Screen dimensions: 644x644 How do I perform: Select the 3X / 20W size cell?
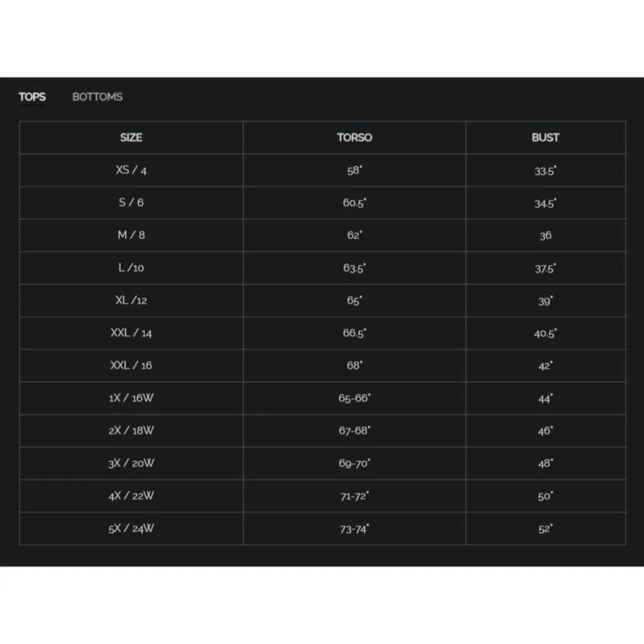tap(131, 463)
